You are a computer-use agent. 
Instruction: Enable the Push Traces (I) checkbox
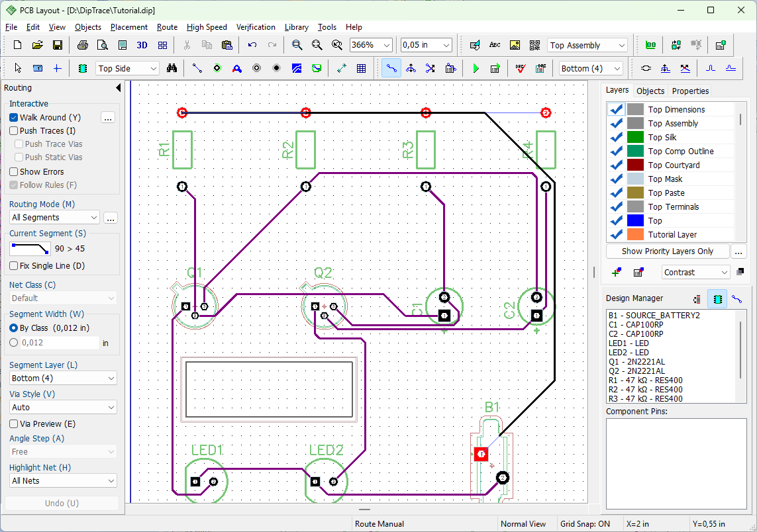[x=13, y=131]
